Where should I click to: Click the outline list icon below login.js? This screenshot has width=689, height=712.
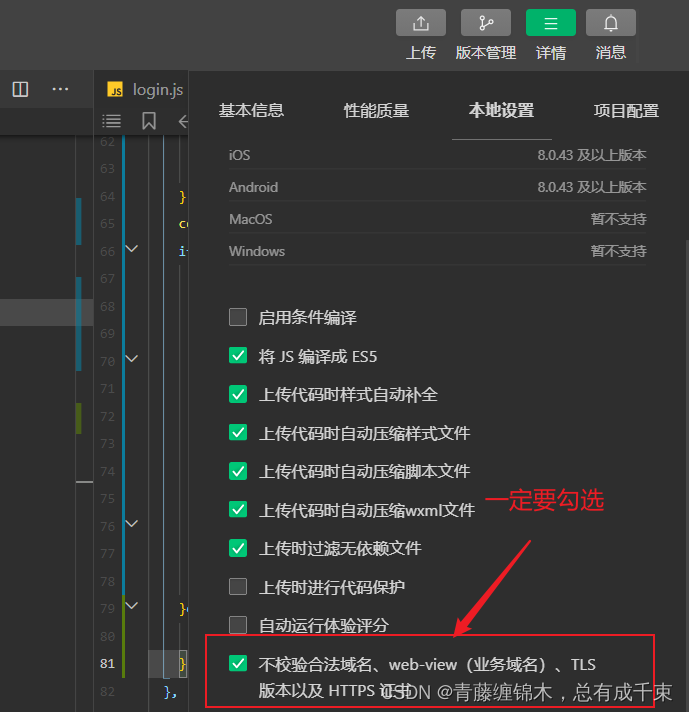112,121
